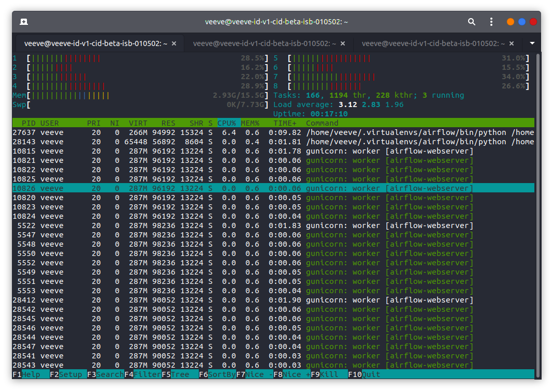Sort by the SHR column header
Image resolution: width=553 pixels, height=392 pixels.
point(196,123)
